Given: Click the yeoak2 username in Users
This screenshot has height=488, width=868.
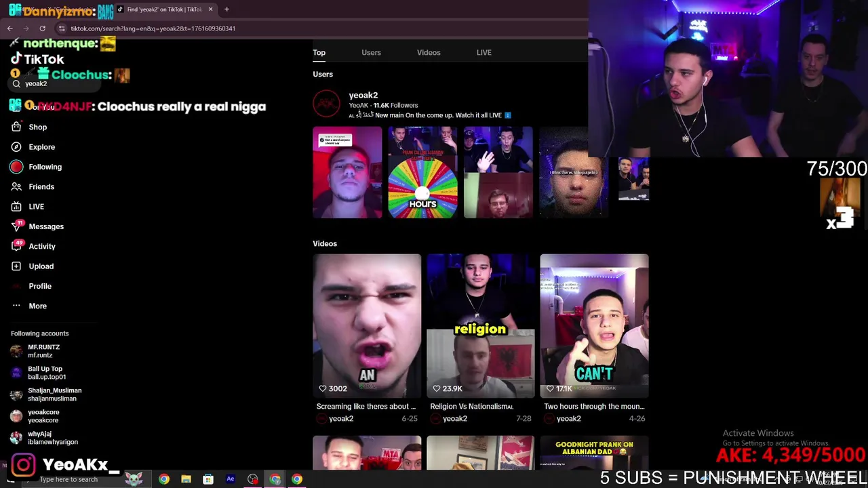Looking at the screenshot, I should (x=363, y=95).
